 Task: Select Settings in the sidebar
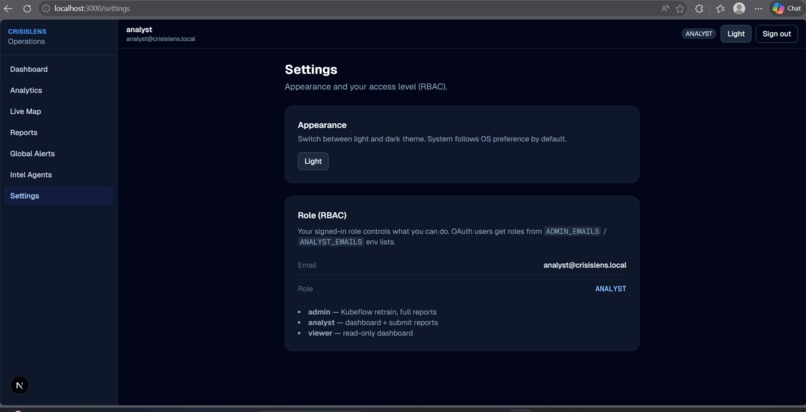(59, 196)
